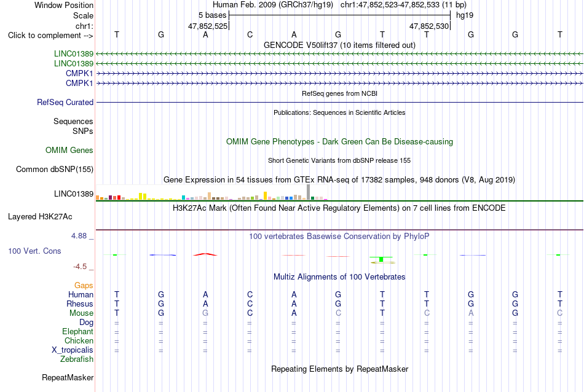584x392 pixels.
Task: Open the 'RepeatMasker' track label
Action: tap(68, 377)
